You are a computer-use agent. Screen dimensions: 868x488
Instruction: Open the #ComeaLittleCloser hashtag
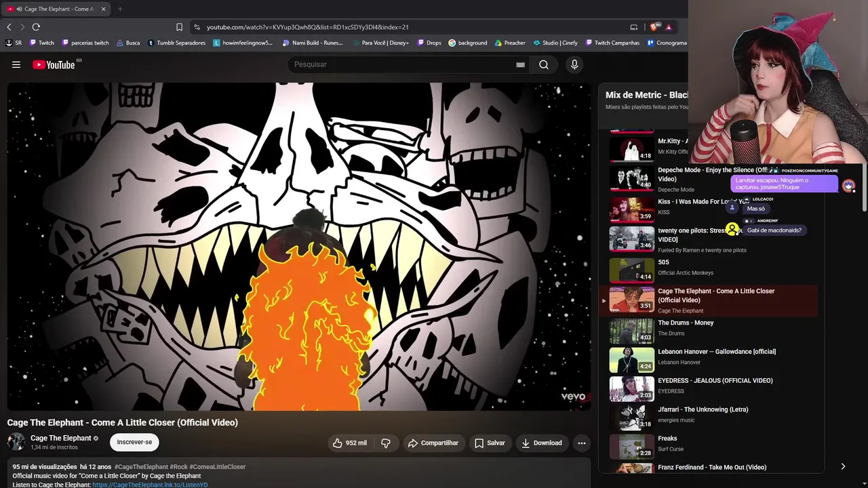(218, 467)
